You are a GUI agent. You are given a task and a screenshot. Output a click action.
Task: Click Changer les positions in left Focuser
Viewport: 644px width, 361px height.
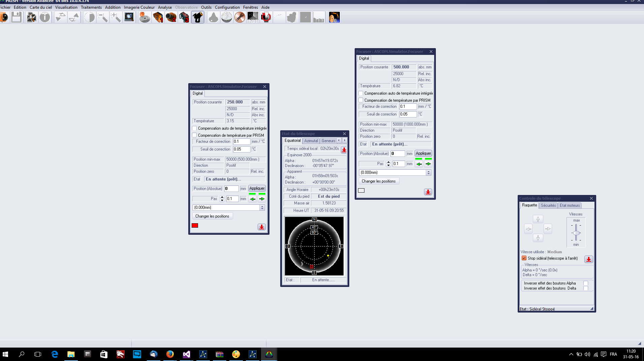(212, 216)
